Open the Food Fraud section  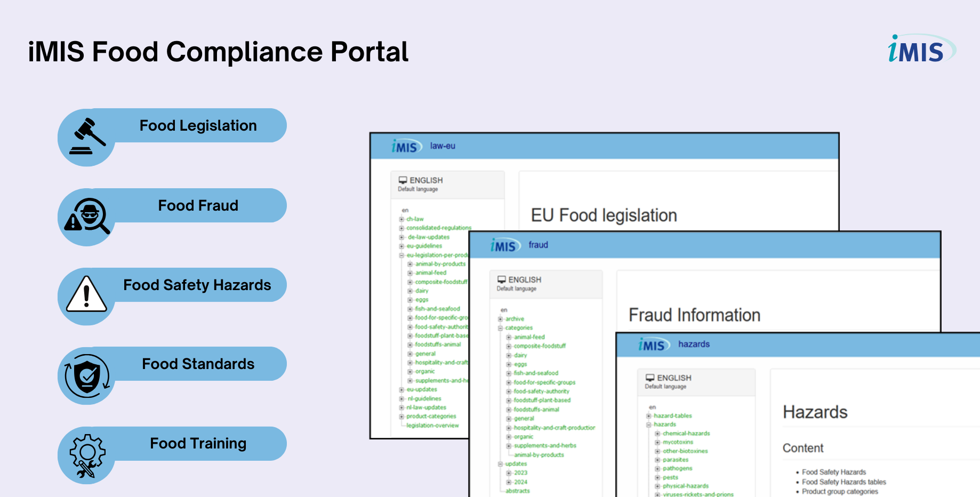coord(198,205)
